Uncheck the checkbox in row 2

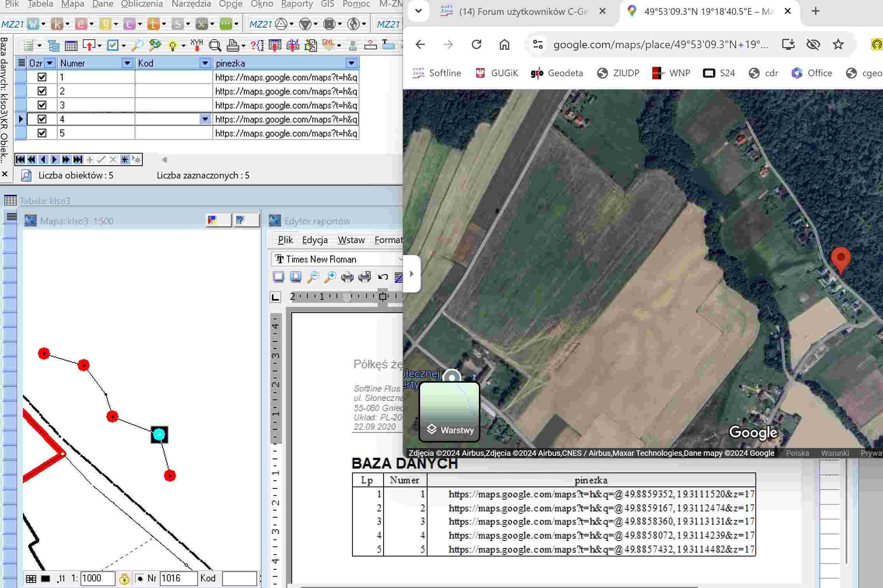pos(42,91)
